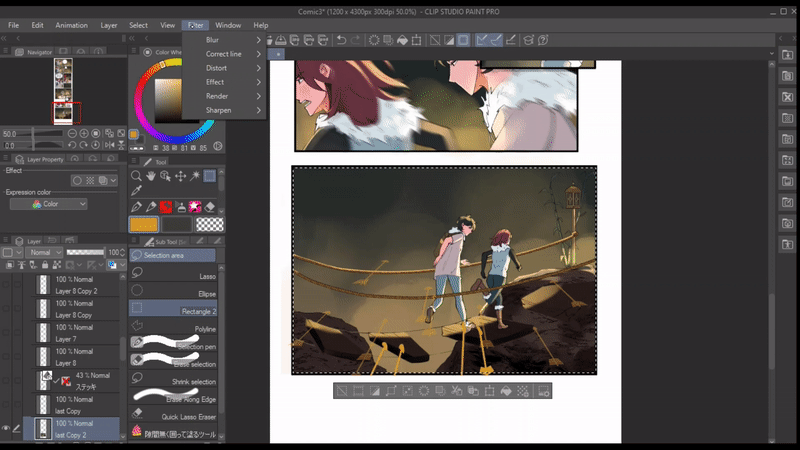Click the orange main color swatch
The width and height of the screenshot is (800, 450).
click(x=145, y=224)
